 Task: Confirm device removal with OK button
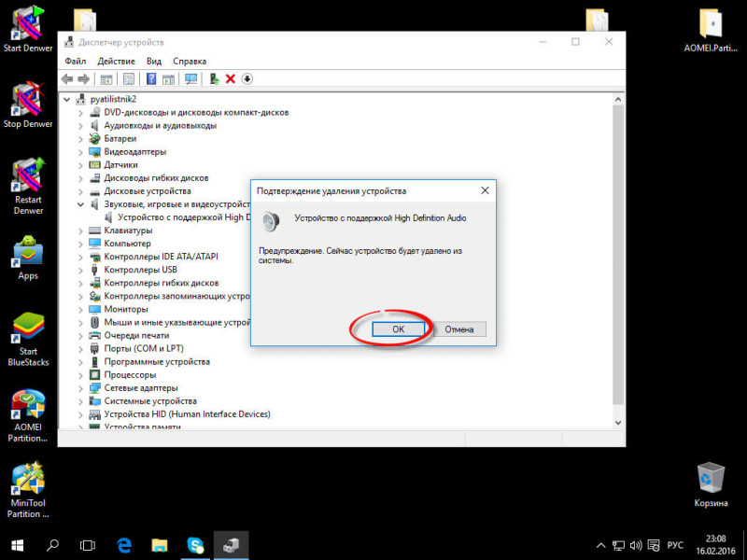399,329
